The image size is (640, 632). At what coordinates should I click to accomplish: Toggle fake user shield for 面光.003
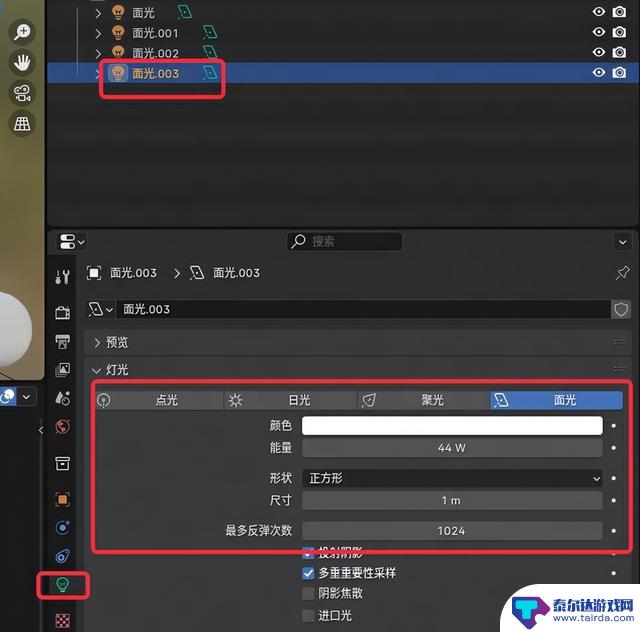621,309
